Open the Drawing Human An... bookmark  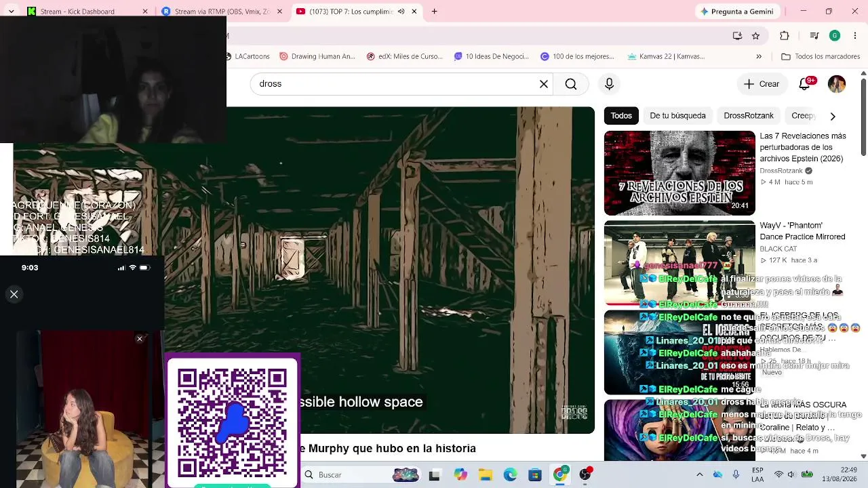point(317,56)
